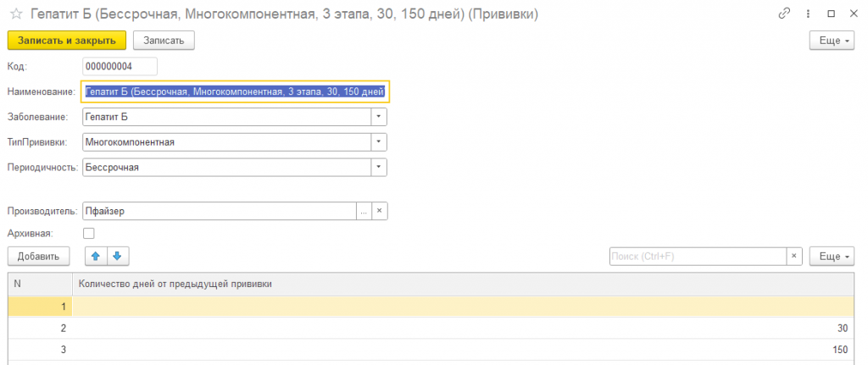Click Записать и закрыть button
868x365 pixels.
pyautogui.click(x=67, y=41)
